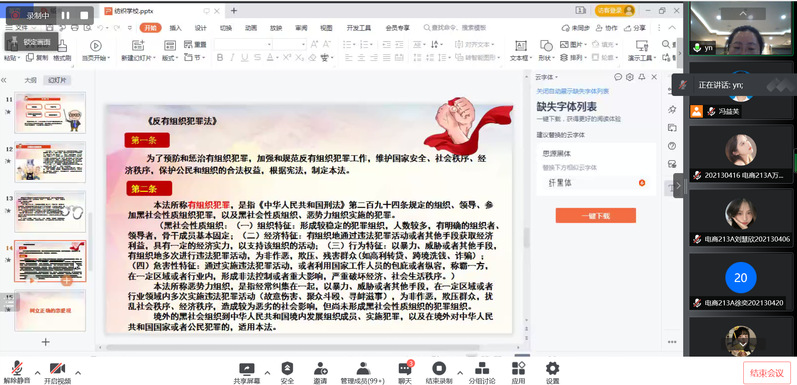Select slide 12 thumbnail
The image size is (797, 385).
tap(50, 162)
